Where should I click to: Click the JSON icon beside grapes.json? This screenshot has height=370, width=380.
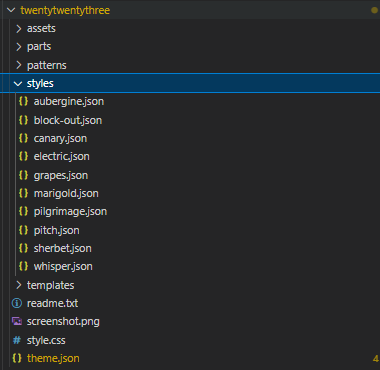point(23,175)
